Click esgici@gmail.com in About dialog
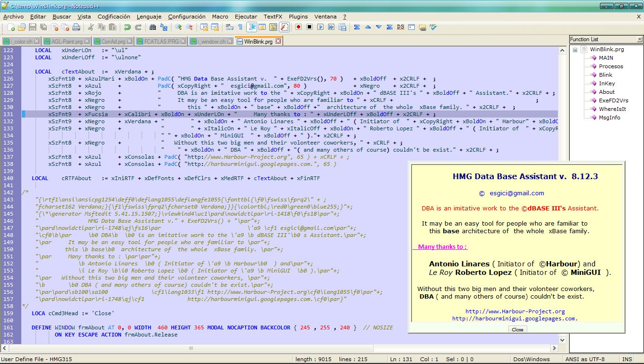This screenshot has width=644, height=364. 516,193
